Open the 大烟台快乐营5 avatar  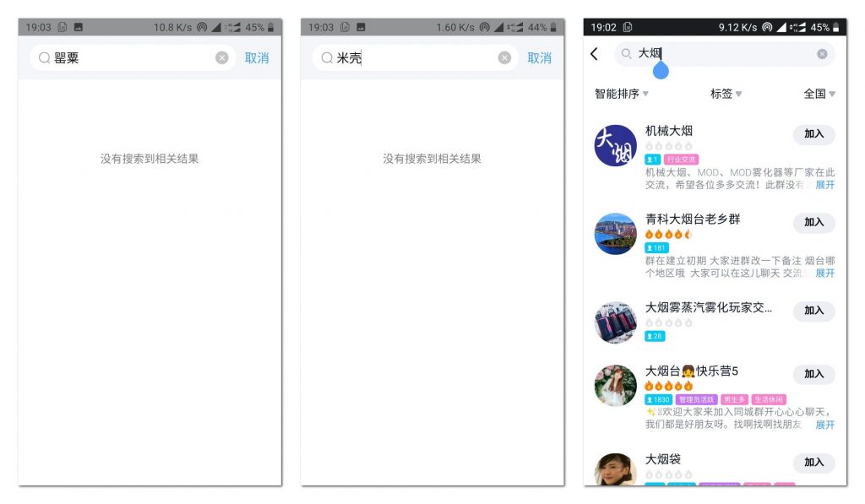pos(615,386)
